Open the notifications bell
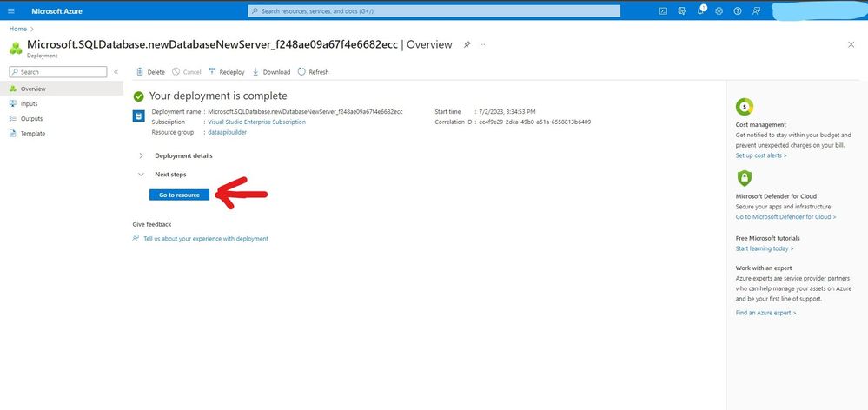Image resolution: width=868 pixels, height=410 pixels. (700, 11)
